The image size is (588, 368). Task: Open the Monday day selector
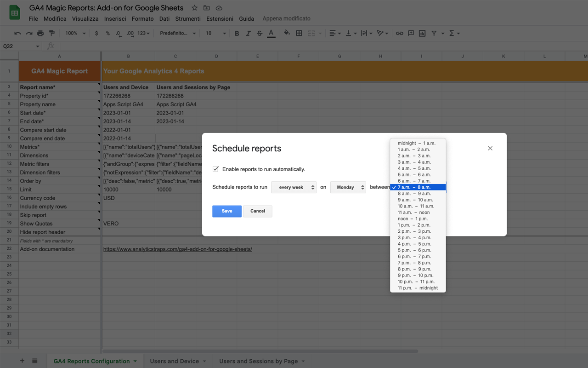pos(348,187)
